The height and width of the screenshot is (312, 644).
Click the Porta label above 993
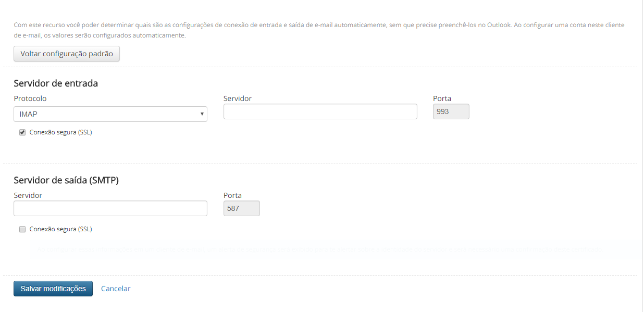coord(442,98)
